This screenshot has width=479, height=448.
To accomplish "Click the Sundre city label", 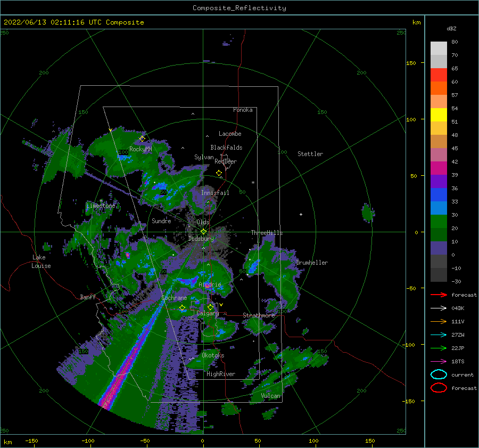I will [x=161, y=221].
